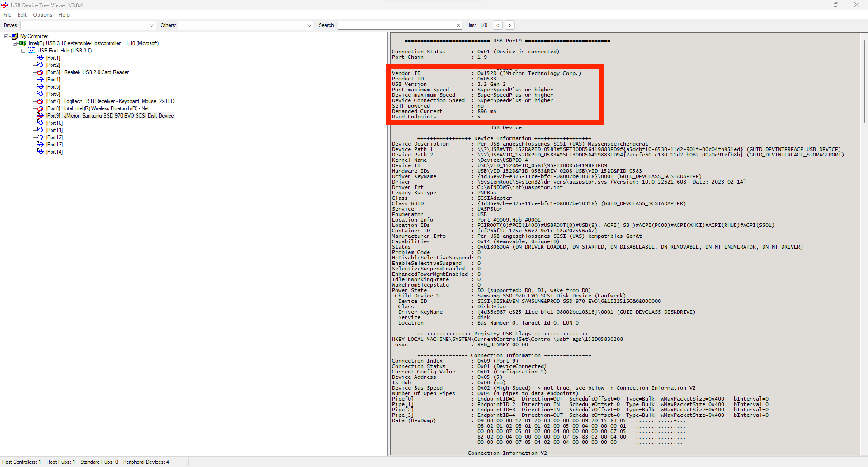Click the USB icon for Port2
Screen dimensions: 868x467
pyautogui.click(x=40, y=65)
